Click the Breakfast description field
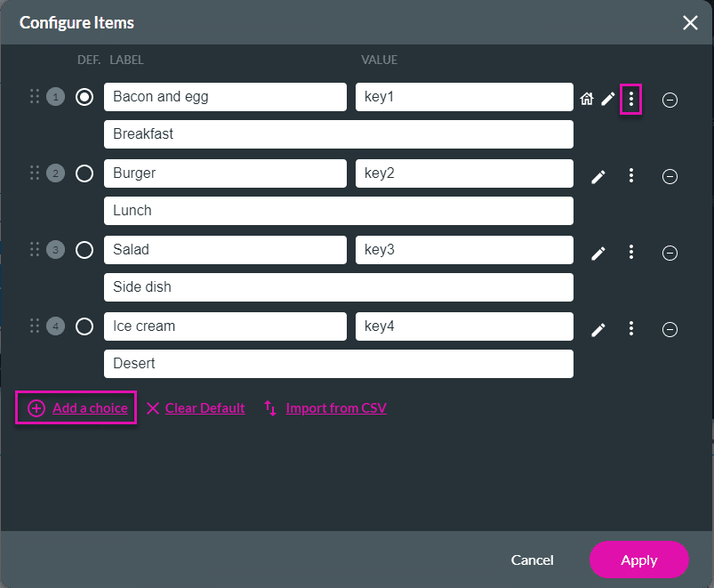The height and width of the screenshot is (588, 714). pos(338,133)
